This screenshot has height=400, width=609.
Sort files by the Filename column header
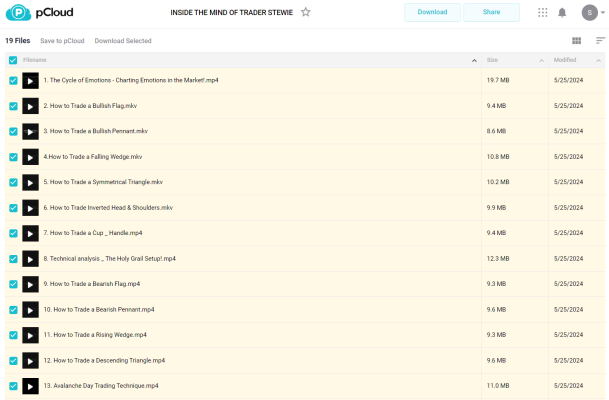coord(35,60)
